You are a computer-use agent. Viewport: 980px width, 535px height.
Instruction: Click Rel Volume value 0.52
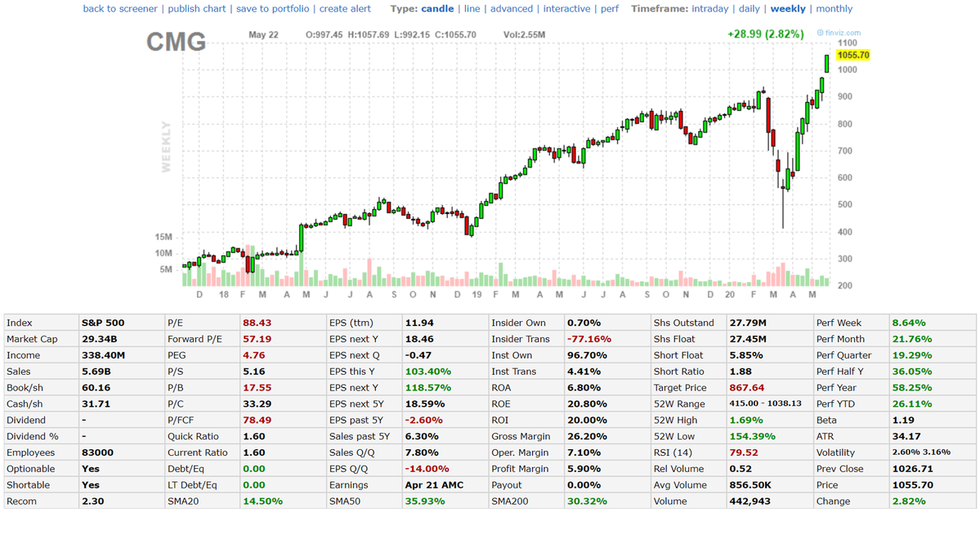pos(740,469)
